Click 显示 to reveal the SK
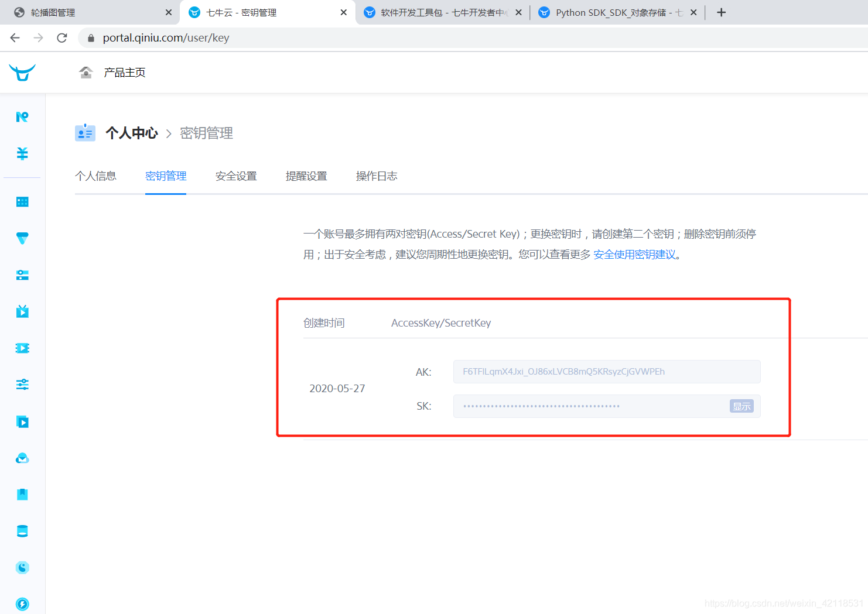 click(741, 406)
